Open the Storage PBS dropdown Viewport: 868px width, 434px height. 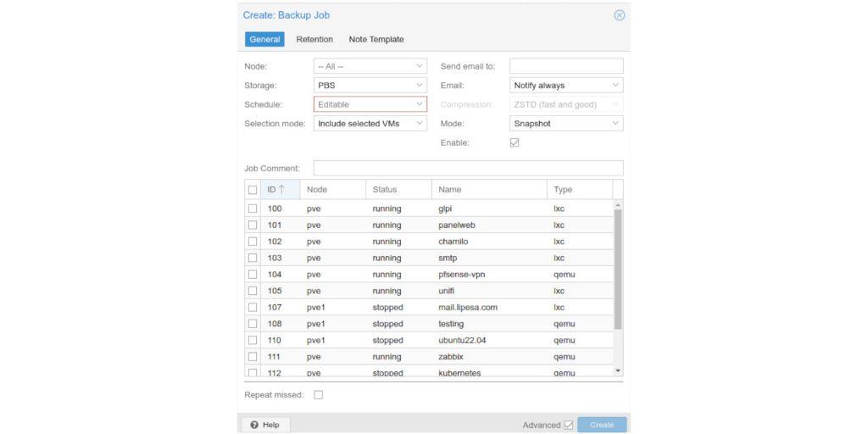point(370,86)
